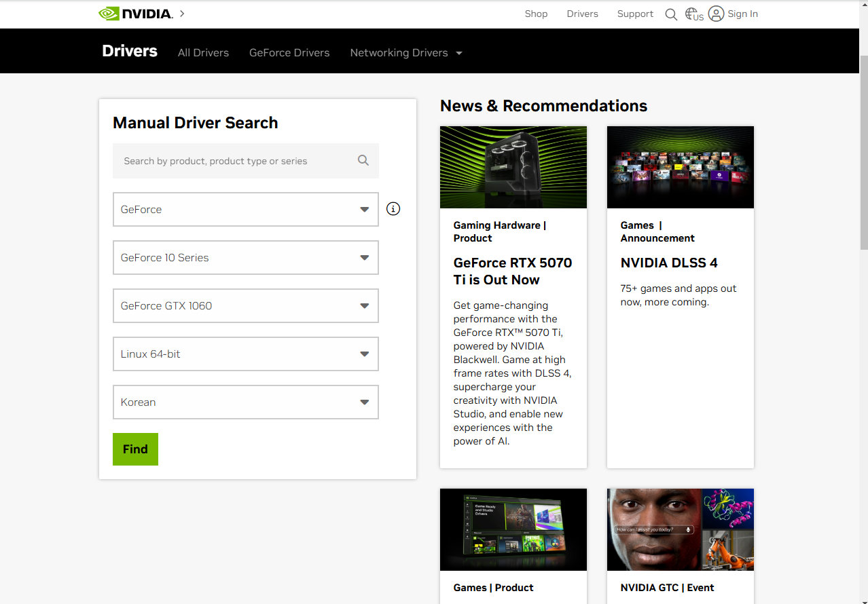Image resolution: width=868 pixels, height=604 pixels.
Task: Open the Support link
Action: [635, 14]
